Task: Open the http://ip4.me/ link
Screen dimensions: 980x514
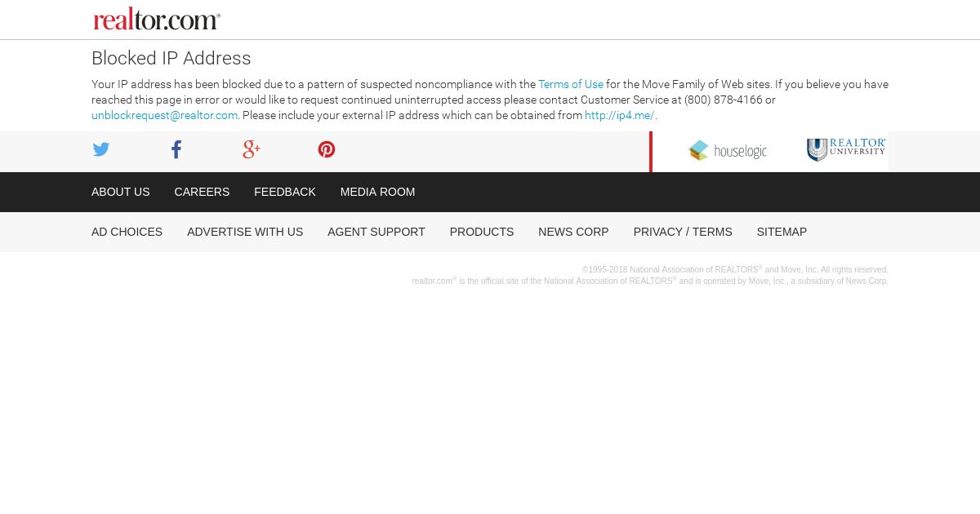Action: (x=619, y=115)
